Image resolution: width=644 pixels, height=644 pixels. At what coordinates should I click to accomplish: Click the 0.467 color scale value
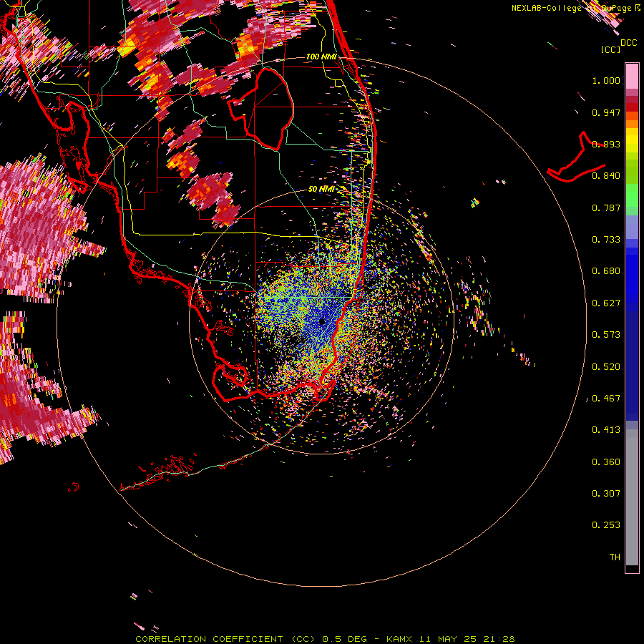click(606, 399)
